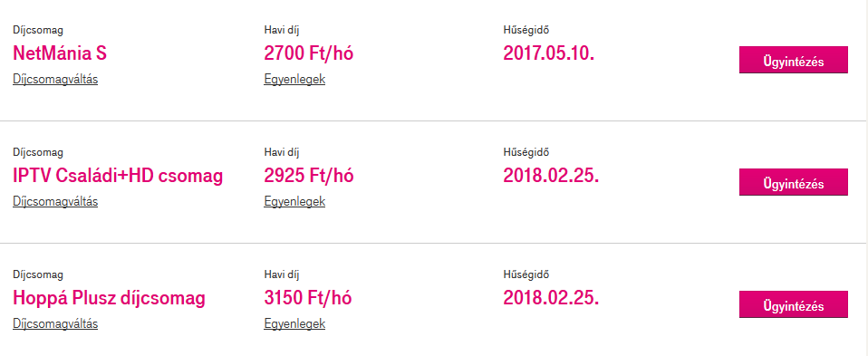This screenshot has height=356, width=868.
Task: Open the Egyenlegek link below 2700 Ft/hó
Action: [294, 79]
